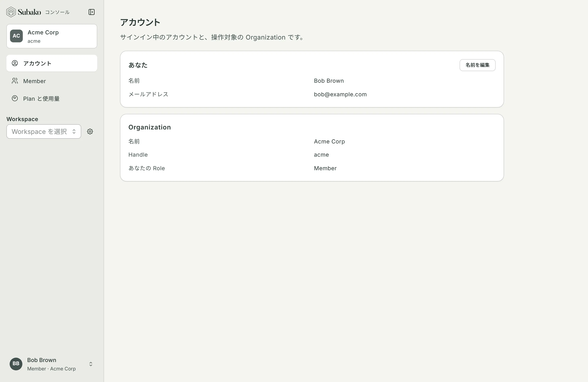The width and height of the screenshot is (588, 382).
Task: Click the BB user avatar
Action: click(16, 364)
